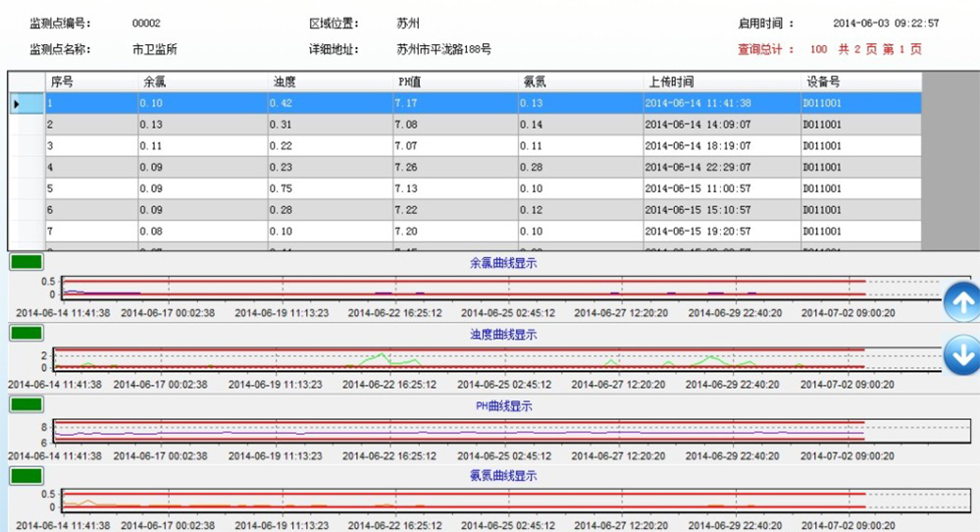
Task: Click the 0.28 氨氮 value in row 4
Action: coord(532,168)
